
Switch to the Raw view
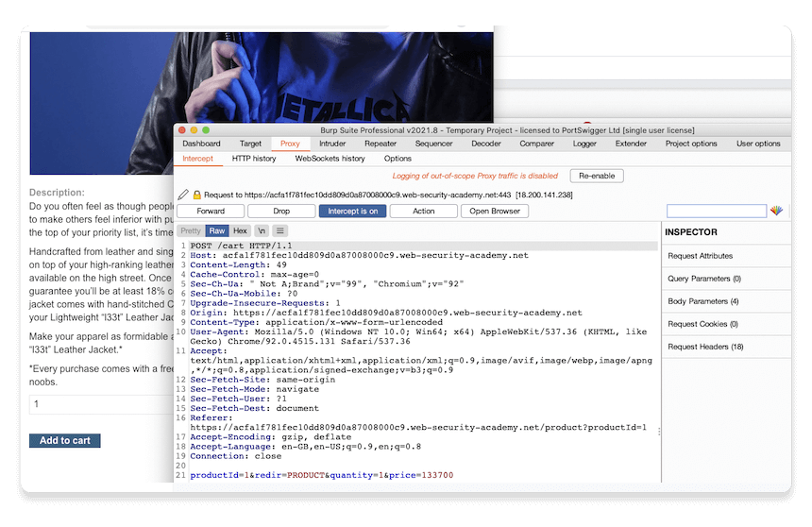[x=217, y=230]
